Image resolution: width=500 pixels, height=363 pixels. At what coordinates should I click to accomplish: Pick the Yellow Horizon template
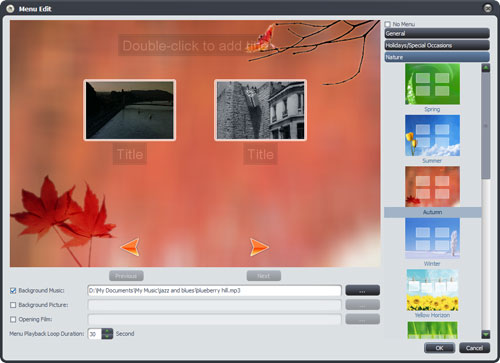coord(432,290)
